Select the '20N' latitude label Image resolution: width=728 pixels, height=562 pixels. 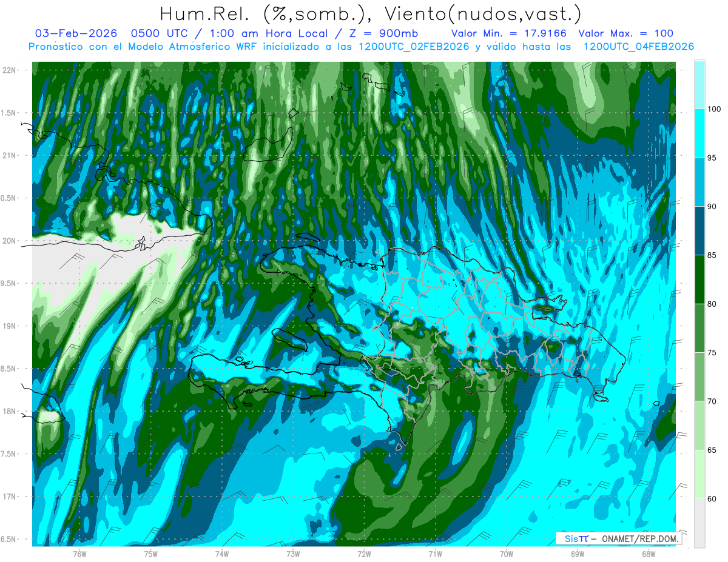(10, 241)
